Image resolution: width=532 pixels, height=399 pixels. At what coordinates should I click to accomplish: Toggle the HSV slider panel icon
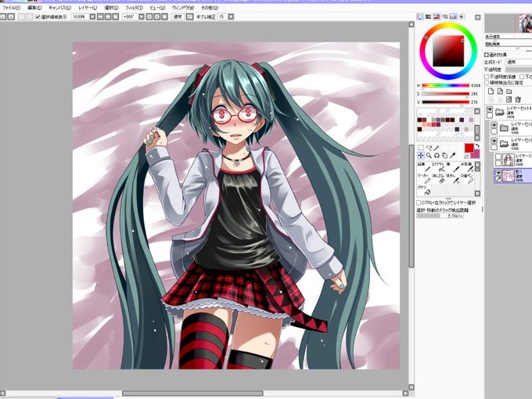(x=437, y=16)
